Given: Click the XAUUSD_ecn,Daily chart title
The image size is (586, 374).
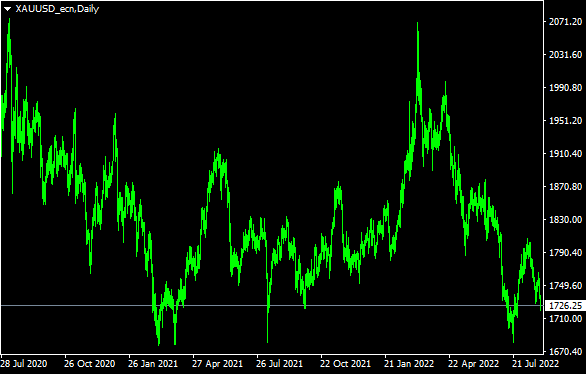Looking at the screenshot, I should [x=57, y=9].
